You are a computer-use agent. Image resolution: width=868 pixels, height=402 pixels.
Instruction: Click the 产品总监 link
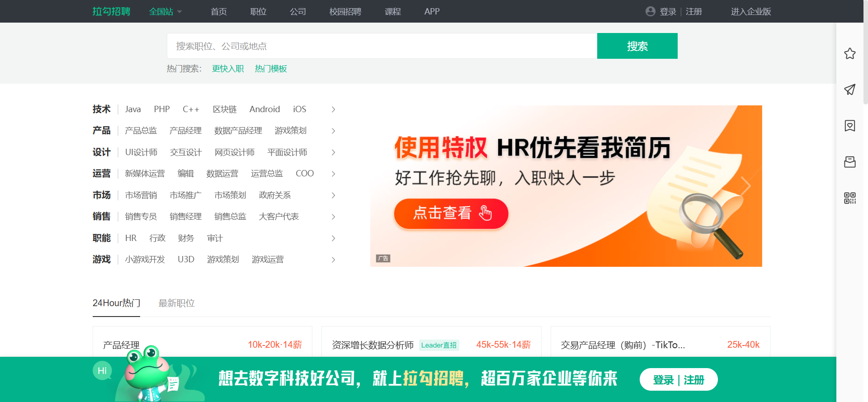[141, 131]
